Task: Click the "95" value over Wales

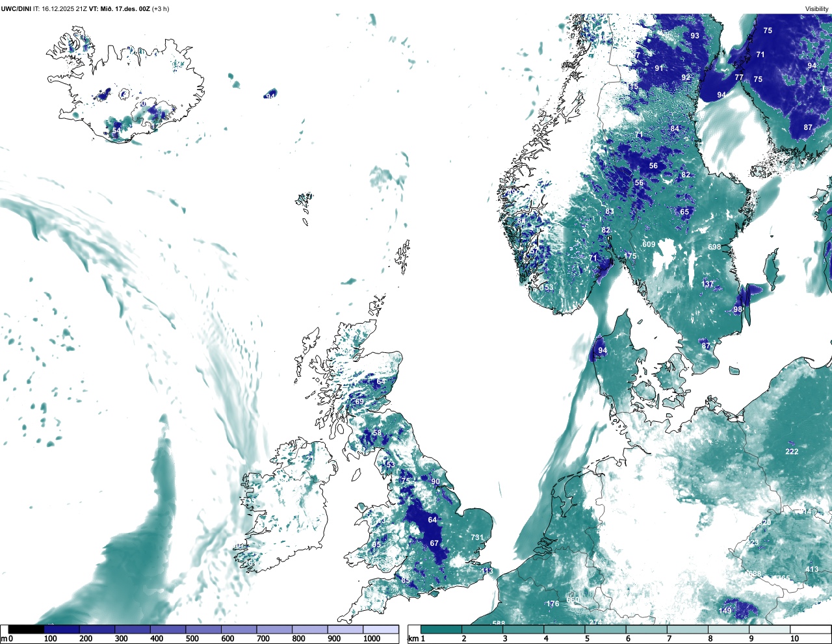Action: point(376,545)
